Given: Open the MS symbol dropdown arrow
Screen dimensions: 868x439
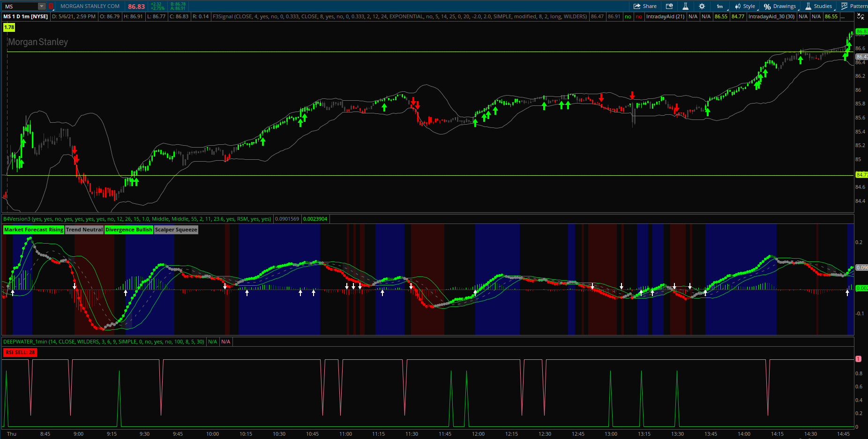Looking at the screenshot, I should point(42,6).
